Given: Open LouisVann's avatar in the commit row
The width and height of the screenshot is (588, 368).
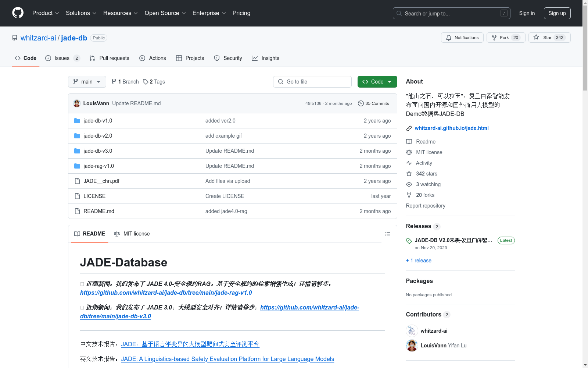Looking at the screenshot, I should (x=77, y=103).
